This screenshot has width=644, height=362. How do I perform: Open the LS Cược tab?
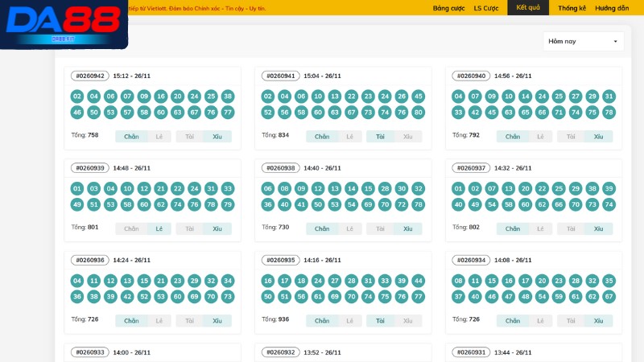point(486,8)
